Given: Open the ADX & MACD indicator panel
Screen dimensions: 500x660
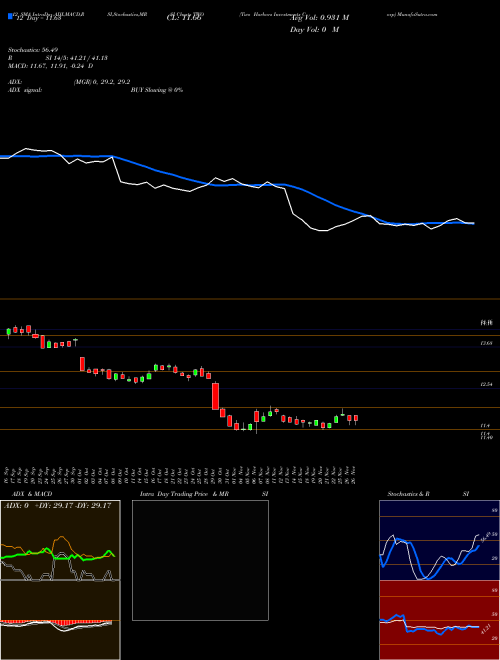Looking at the screenshot, I should click(x=60, y=580).
